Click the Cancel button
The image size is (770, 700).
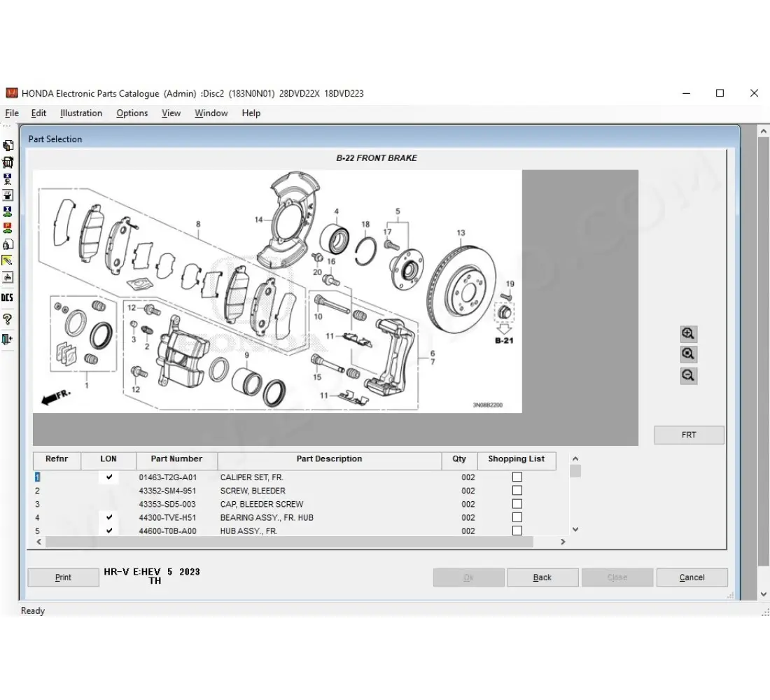click(x=692, y=577)
